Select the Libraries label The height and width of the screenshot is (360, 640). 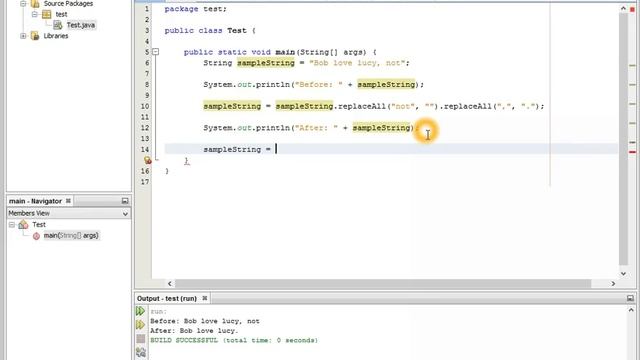(x=56, y=36)
